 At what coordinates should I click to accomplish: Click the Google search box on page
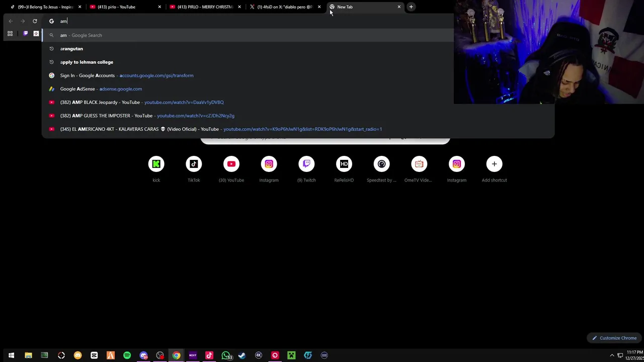(x=325, y=140)
